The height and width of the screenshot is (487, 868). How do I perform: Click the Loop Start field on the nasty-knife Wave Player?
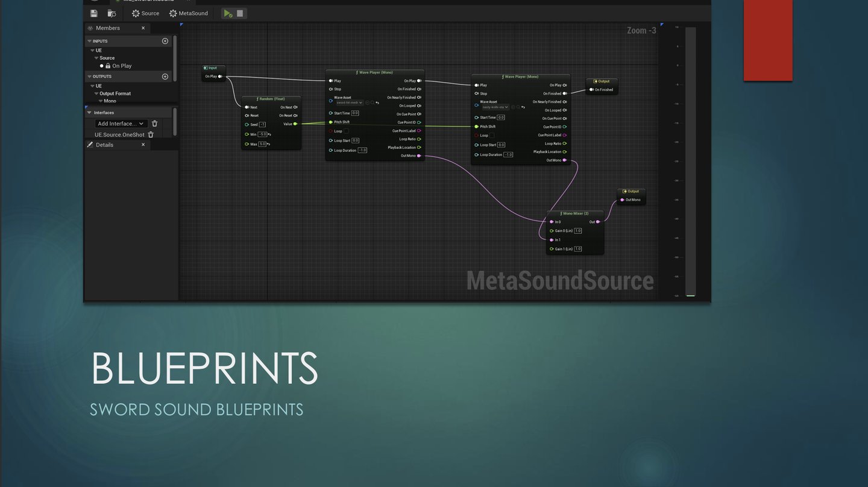(x=502, y=145)
